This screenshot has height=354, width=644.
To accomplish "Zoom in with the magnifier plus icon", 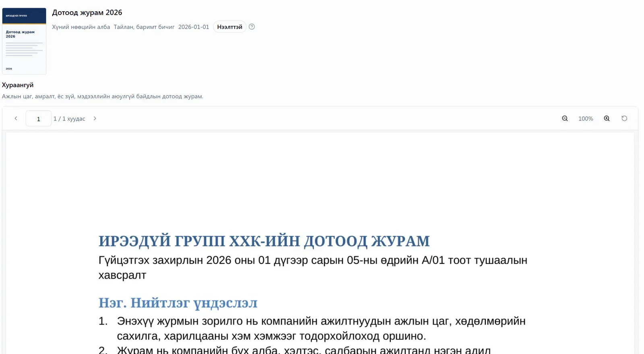I will [607, 118].
